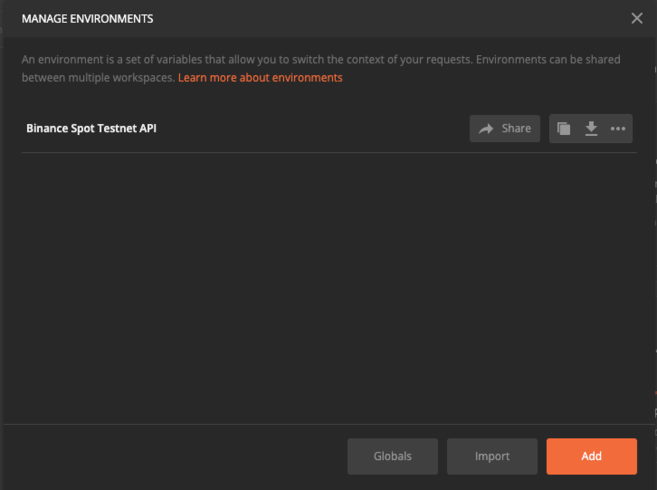Click the MANAGE ENVIRONMENTS title text

point(87,18)
